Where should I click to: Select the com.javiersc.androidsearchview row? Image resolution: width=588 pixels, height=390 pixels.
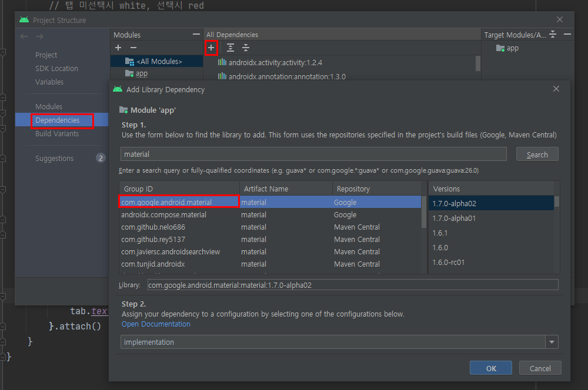pos(270,252)
